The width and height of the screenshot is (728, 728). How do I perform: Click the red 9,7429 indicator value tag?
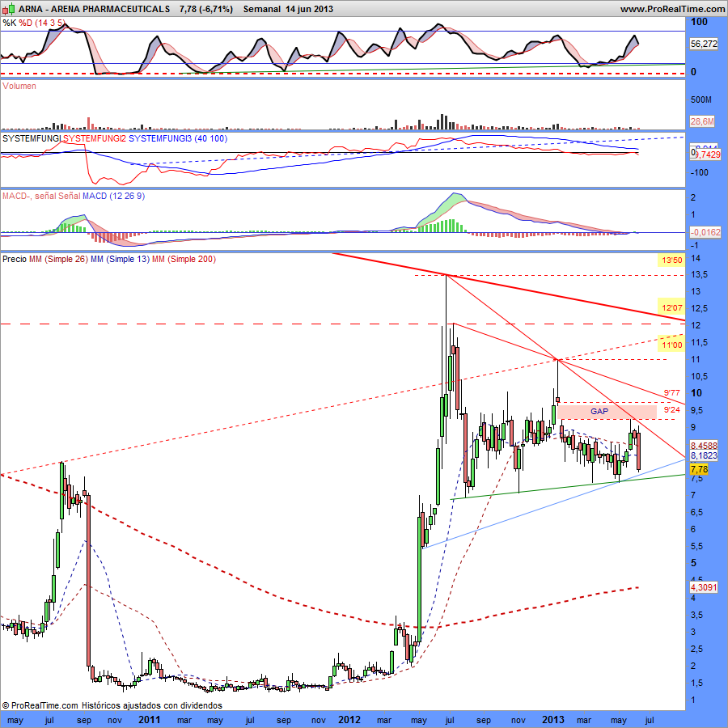(x=707, y=154)
